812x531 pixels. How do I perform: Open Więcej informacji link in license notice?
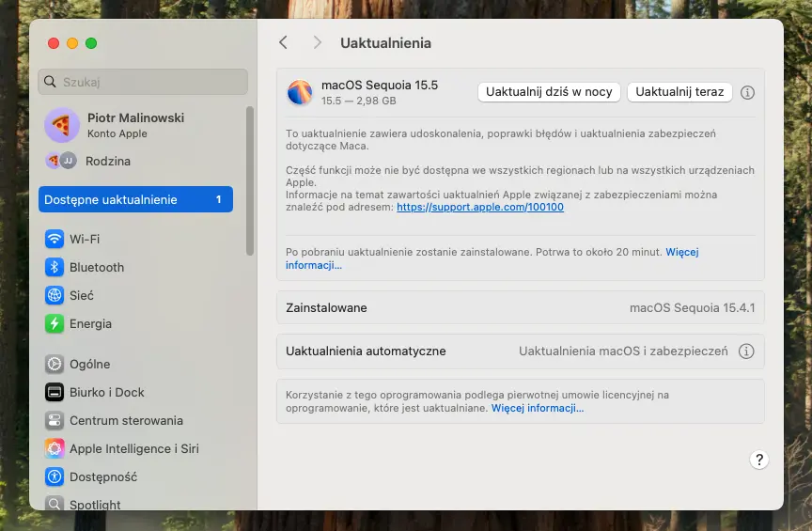click(x=538, y=408)
